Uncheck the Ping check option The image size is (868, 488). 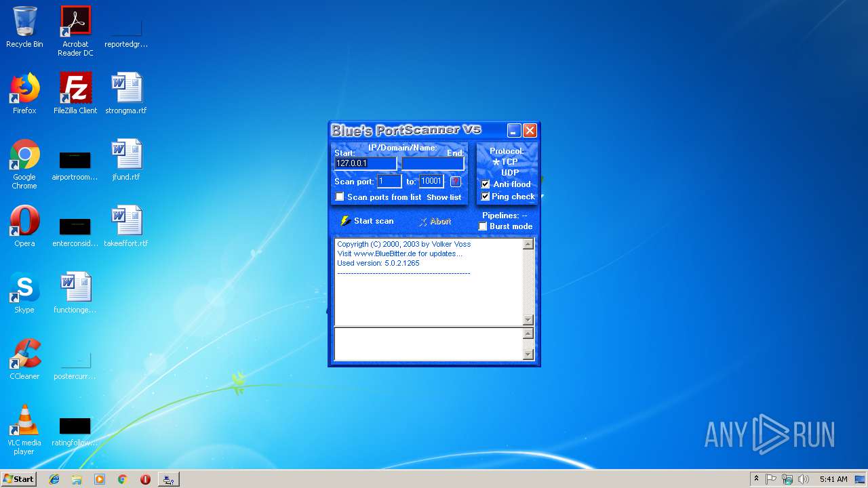(485, 197)
